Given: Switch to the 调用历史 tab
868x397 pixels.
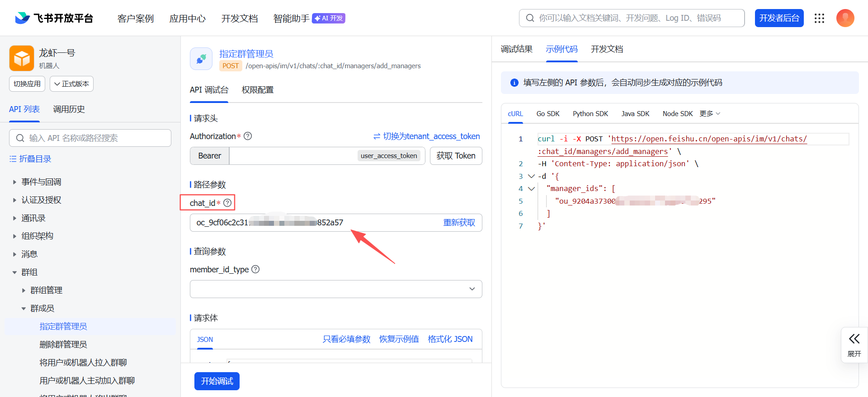Looking at the screenshot, I should [69, 109].
